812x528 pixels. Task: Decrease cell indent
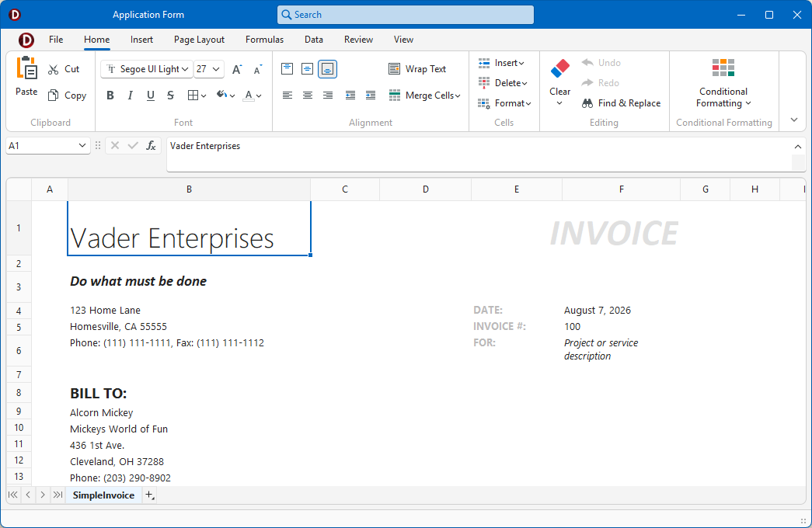tap(350, 96)
